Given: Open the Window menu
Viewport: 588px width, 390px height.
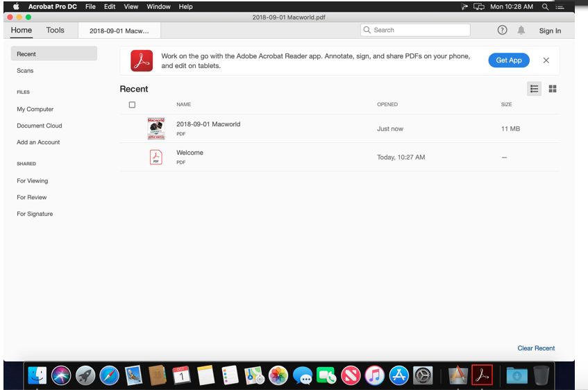Looking at the screenshot, I should coord(158,6).
